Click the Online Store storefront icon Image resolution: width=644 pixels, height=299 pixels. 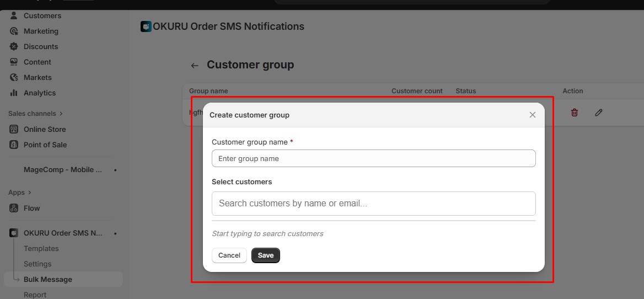pyautogui.click(x=14, y=130)
